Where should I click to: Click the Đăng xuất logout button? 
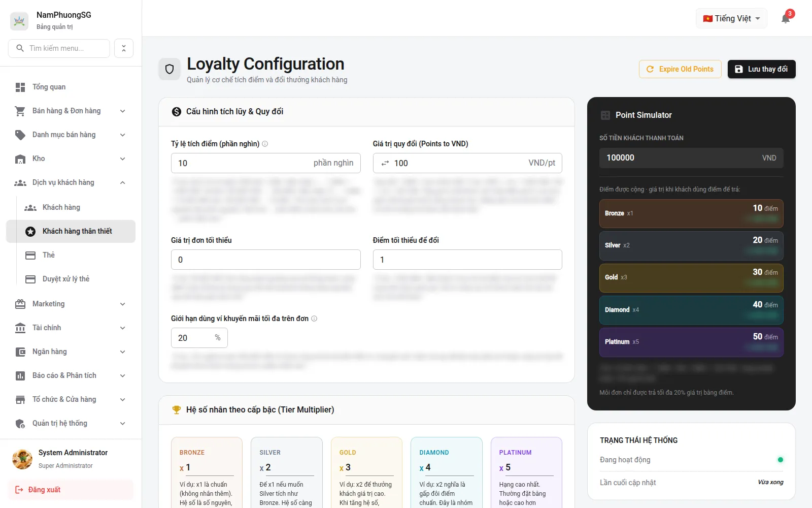click(71, 490)
